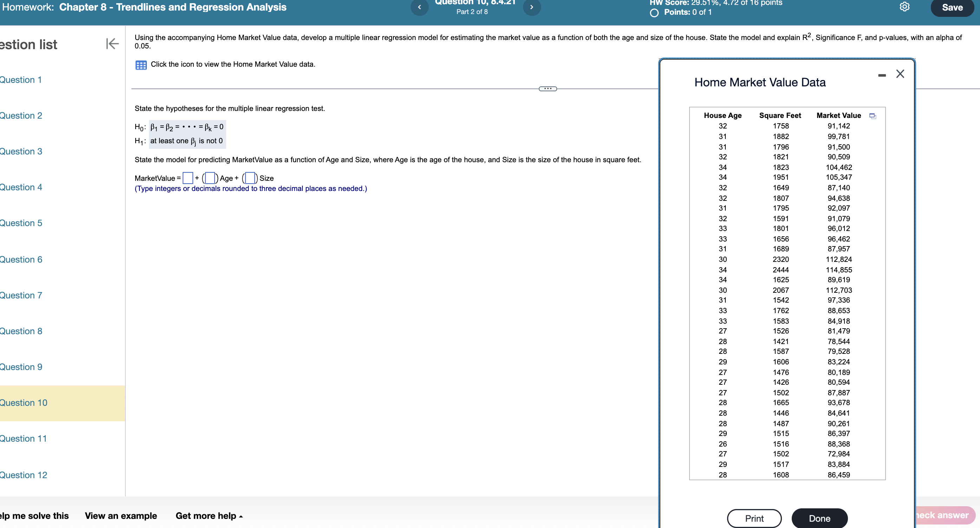Select Question 11 in the list
The height and width of the screenshot is (528, 980).
click(x=23, y=439)
